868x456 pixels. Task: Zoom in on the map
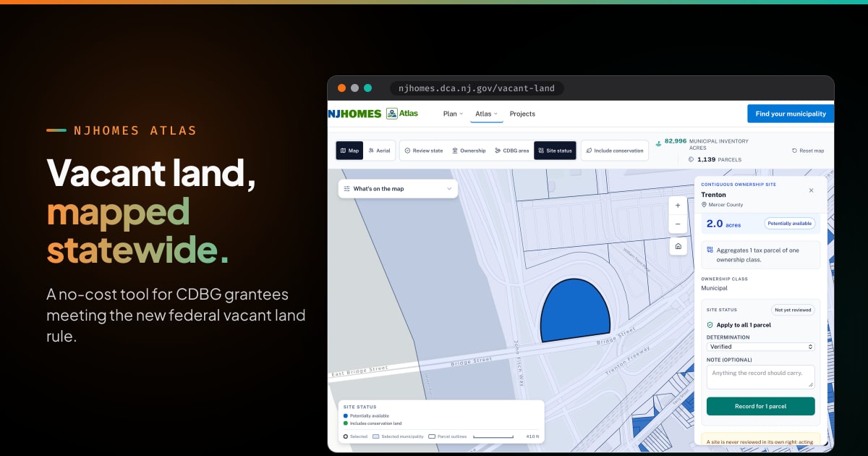(678, 206)
